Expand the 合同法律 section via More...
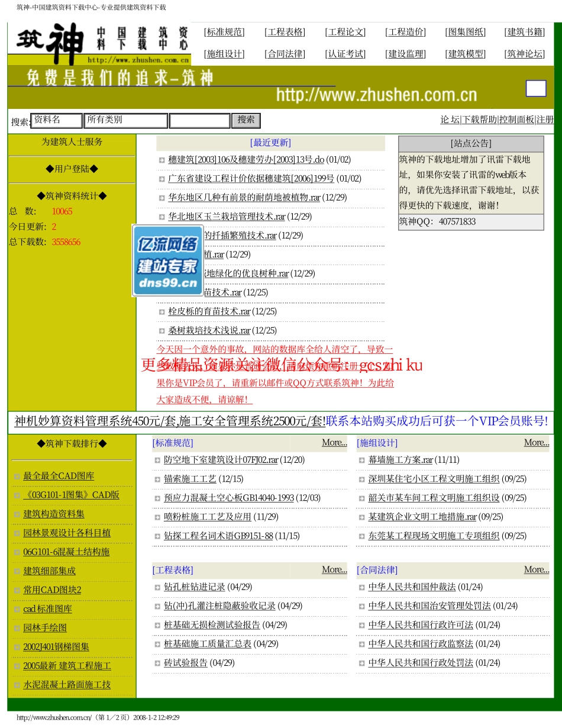 [x=536, y=569]
